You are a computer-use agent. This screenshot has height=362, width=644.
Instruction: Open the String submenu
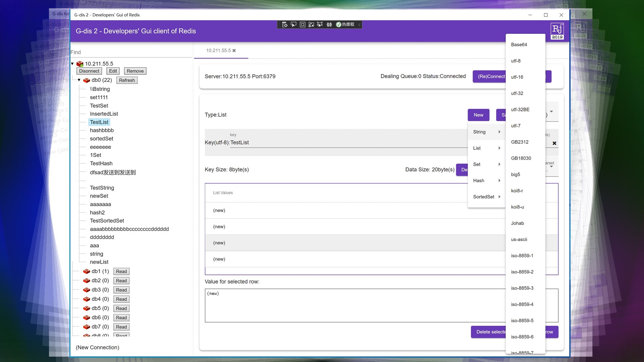click(486, 132)
